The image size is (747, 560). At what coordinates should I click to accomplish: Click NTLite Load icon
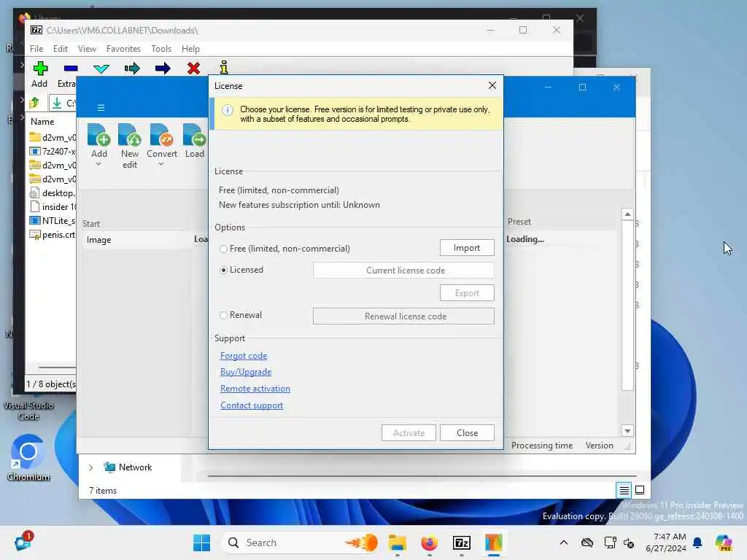(x=194, y=135)
